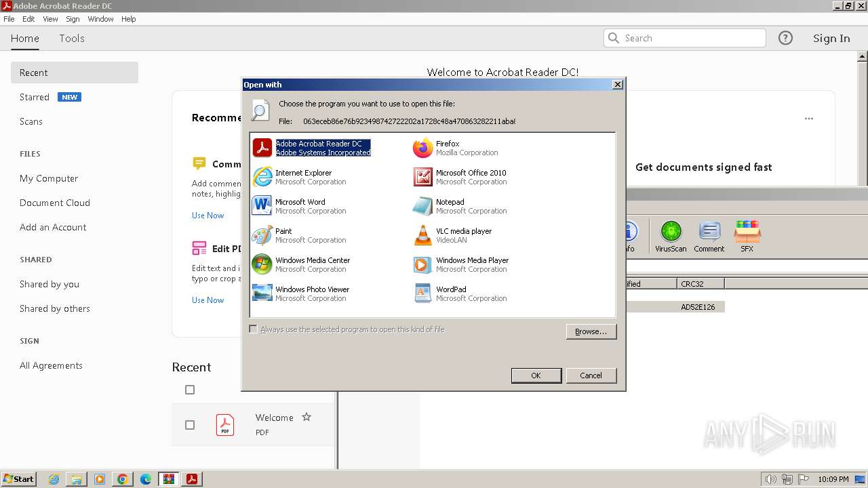Tick the select-all checkbox in Recent list
Screen dimensions: 868x488
[190, 390]
